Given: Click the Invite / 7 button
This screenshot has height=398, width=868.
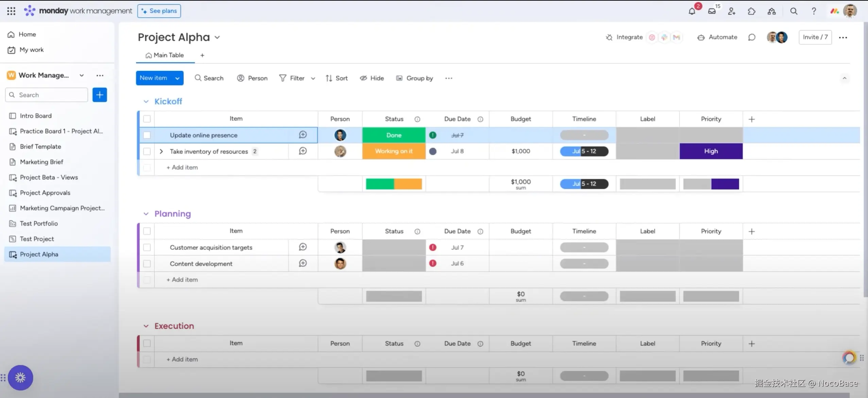Looking at the screenshot, I should pyautogui.click(x=815, y=37).
